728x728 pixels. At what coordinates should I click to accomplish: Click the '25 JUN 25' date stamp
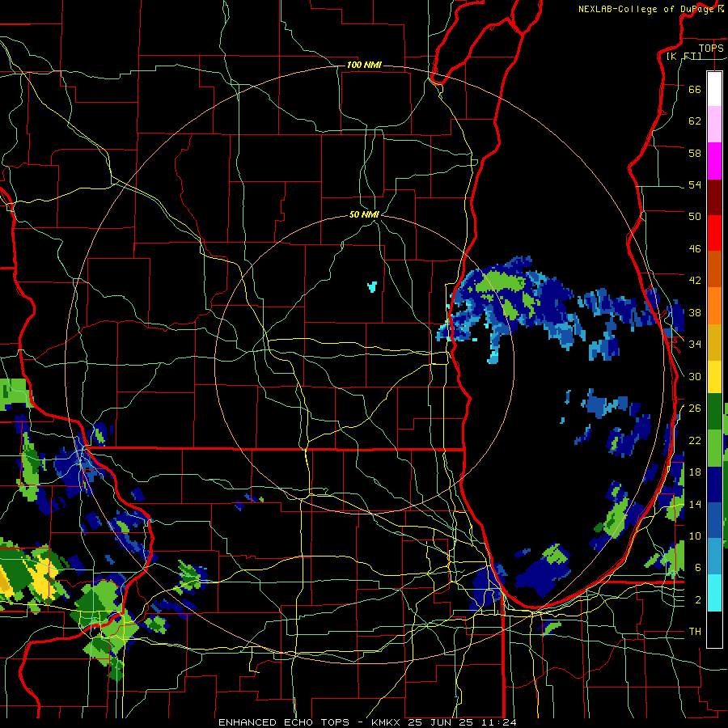[440, 722]
